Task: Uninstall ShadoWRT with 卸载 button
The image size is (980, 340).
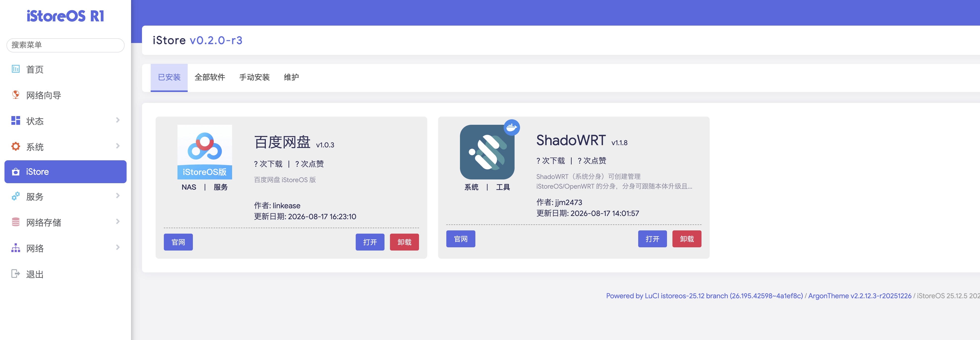Action: pyautogui.click(x=687, y=239)
